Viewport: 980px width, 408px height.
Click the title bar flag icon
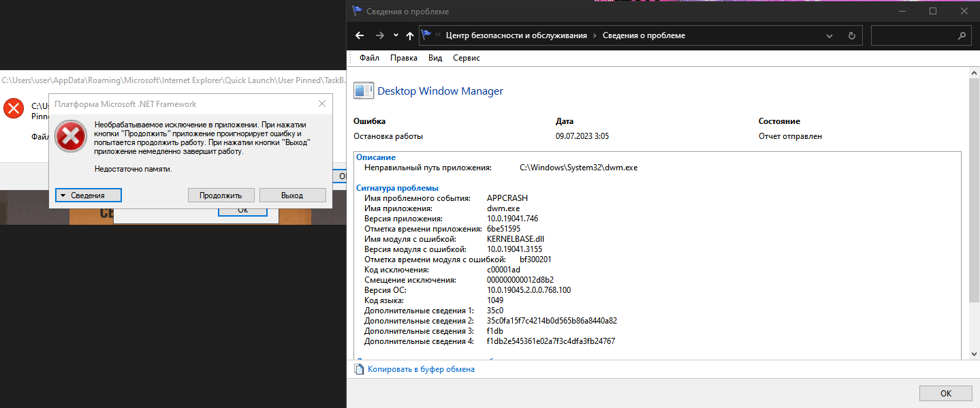pos(357,11)
